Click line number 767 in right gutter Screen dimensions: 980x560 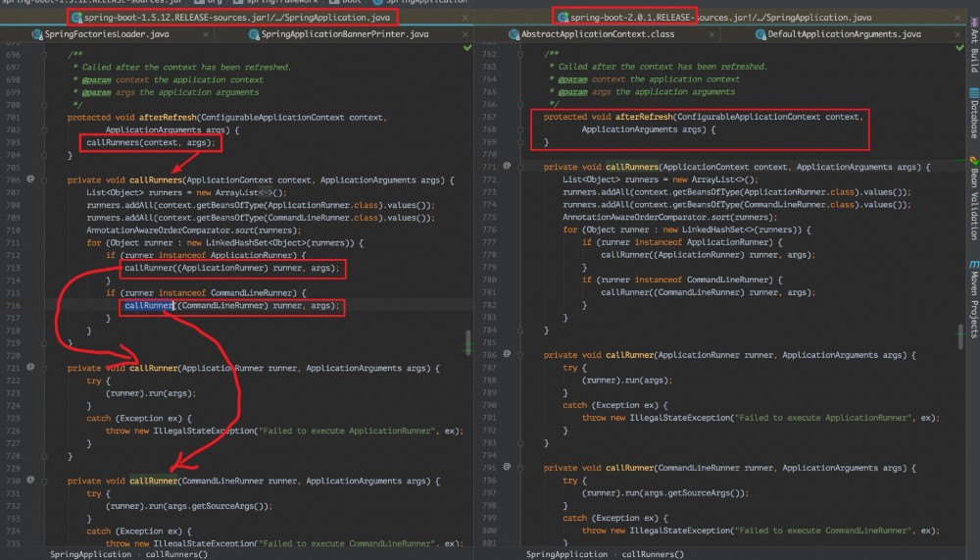point(489,117)
